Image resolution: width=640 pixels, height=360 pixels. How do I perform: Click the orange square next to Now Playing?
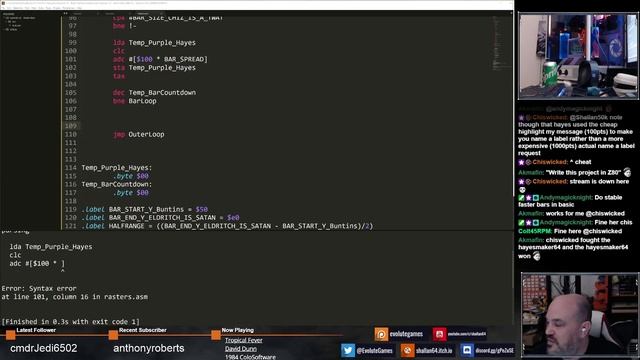pyautogui.click(x=216, y=335)
